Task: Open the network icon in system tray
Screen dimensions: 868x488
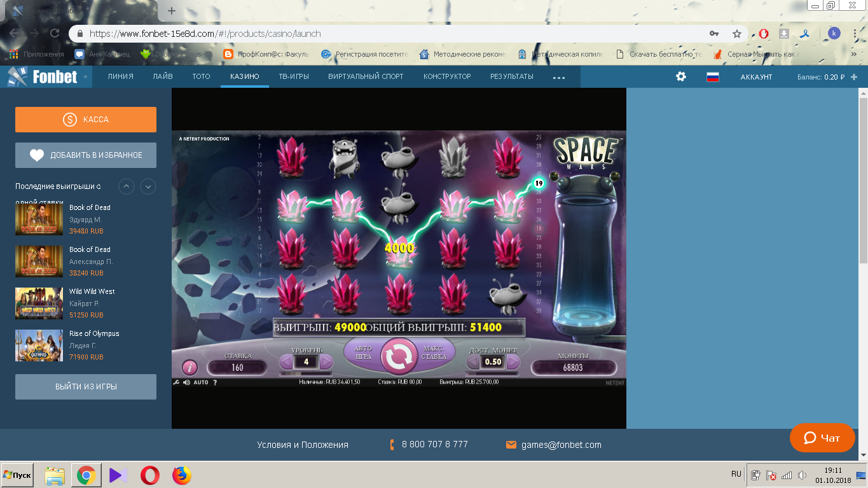Action: (x=787, y=475)
